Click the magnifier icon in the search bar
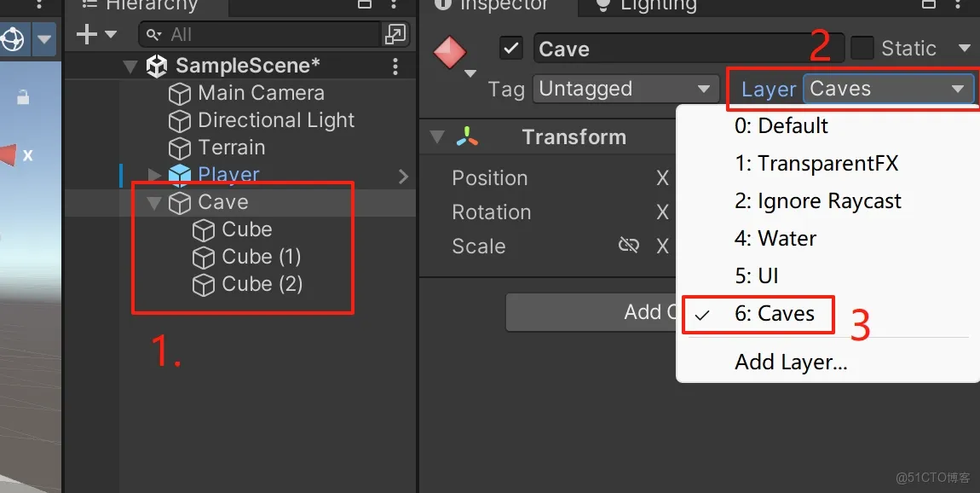Viewport: 980px width, 493px height. (x=154, y=35)
